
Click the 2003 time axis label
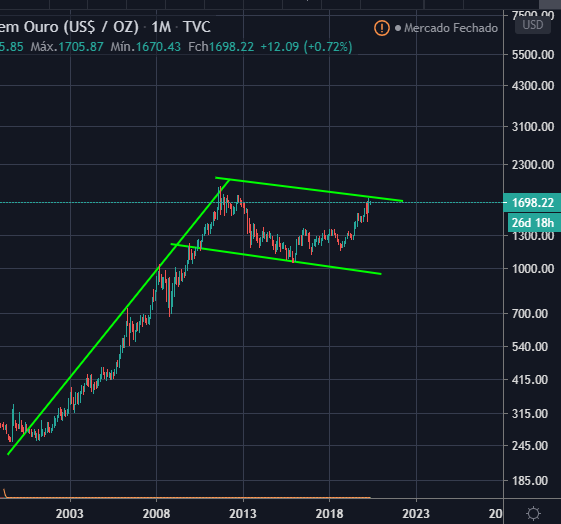tap(70, 514)
